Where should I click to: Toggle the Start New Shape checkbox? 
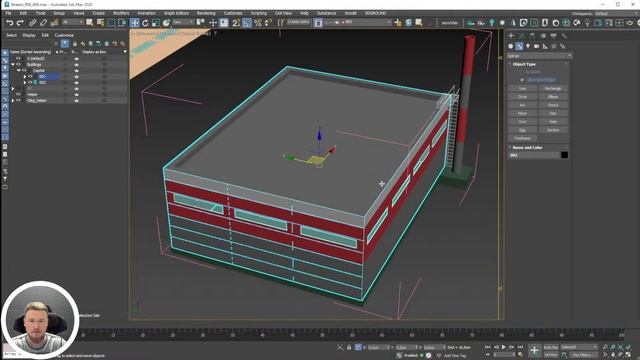coord(522,80)
